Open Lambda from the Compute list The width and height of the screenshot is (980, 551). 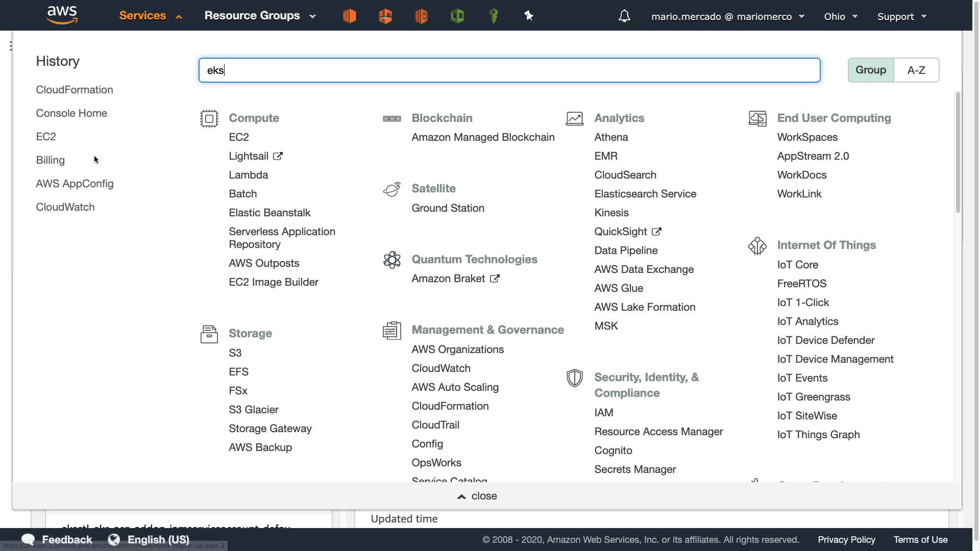[248, 175]
